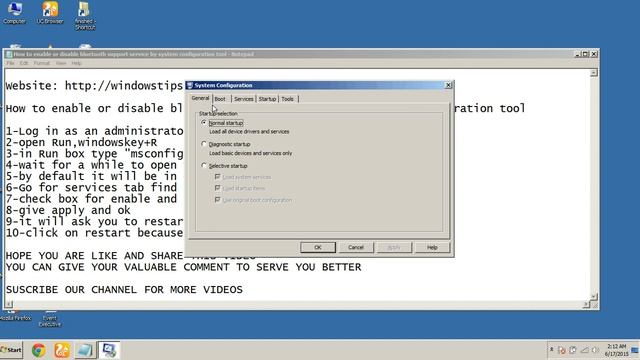This screenshot has height=360, width=640.
Task: Switch to the General tab
Action: click(x=200, y=98)
